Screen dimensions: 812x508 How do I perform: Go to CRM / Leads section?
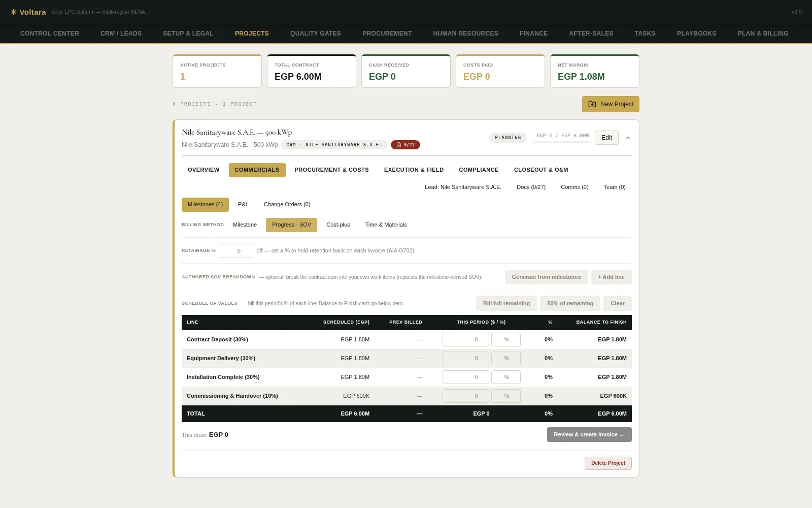(x=121, y=34)
